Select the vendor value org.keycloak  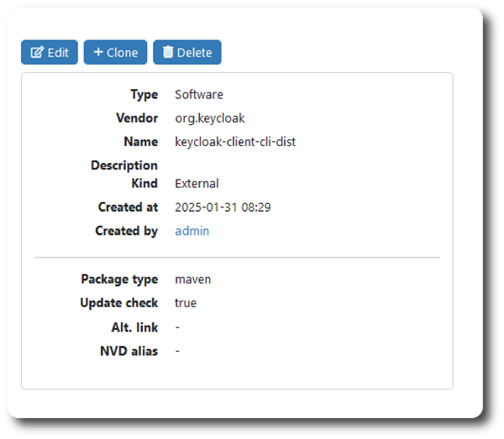click(210, 118)
